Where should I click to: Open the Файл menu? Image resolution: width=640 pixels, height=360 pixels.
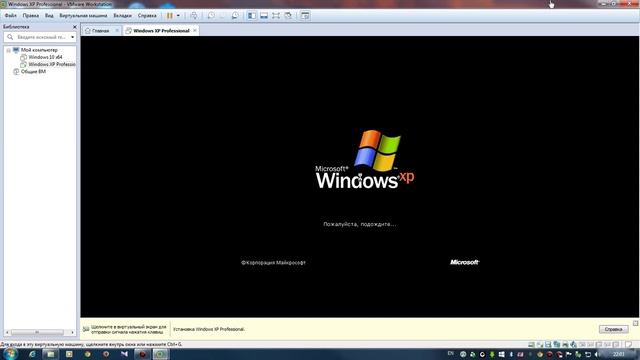point(11,16)
